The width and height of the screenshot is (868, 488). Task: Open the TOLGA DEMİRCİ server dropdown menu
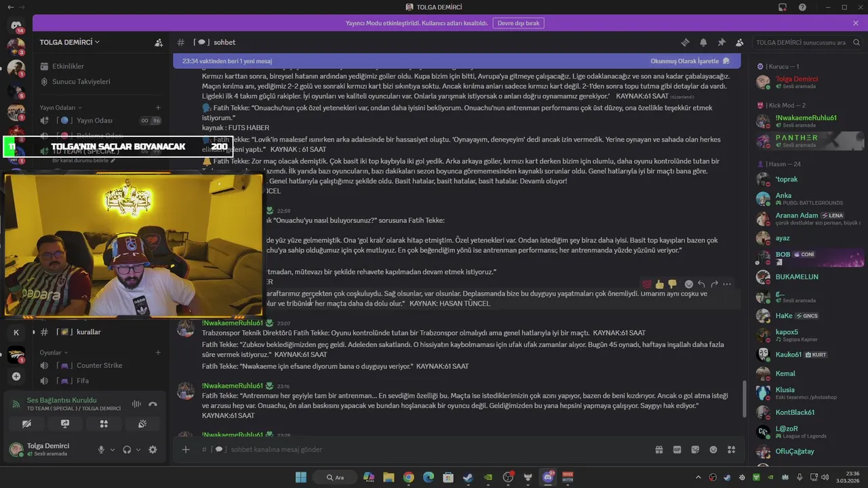[x=70, y=42]
